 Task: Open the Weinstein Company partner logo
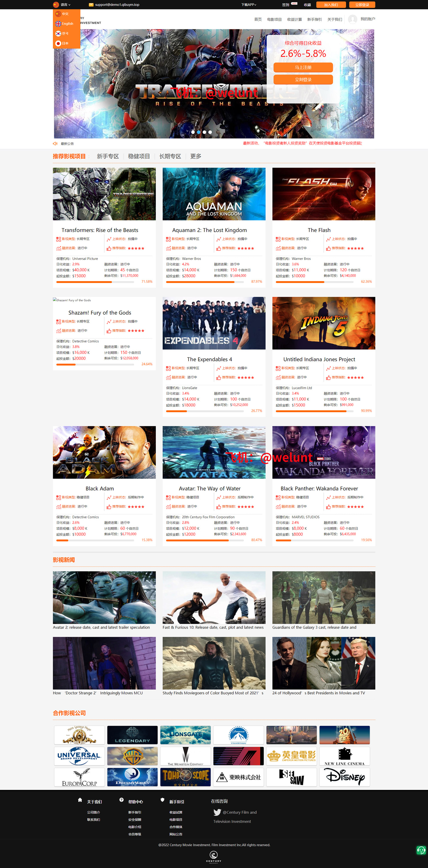click(x=185, y=756)
